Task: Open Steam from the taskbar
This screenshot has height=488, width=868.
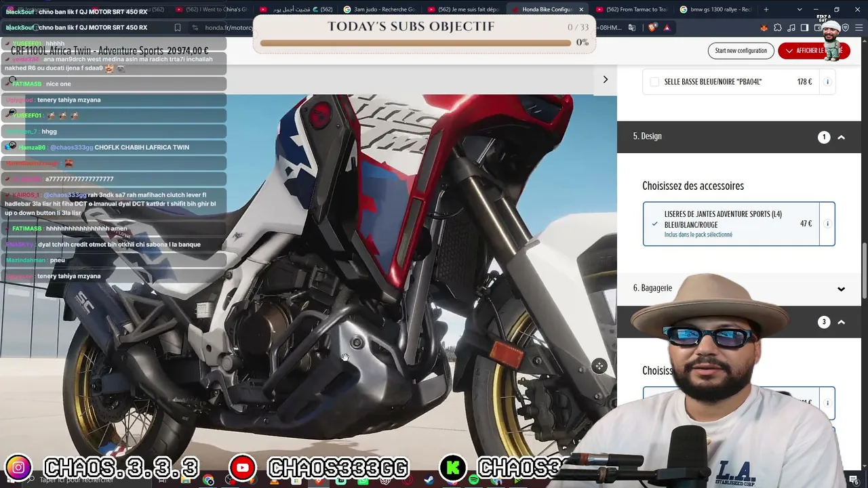Action: pyautogui.click(x=429, y=481)
